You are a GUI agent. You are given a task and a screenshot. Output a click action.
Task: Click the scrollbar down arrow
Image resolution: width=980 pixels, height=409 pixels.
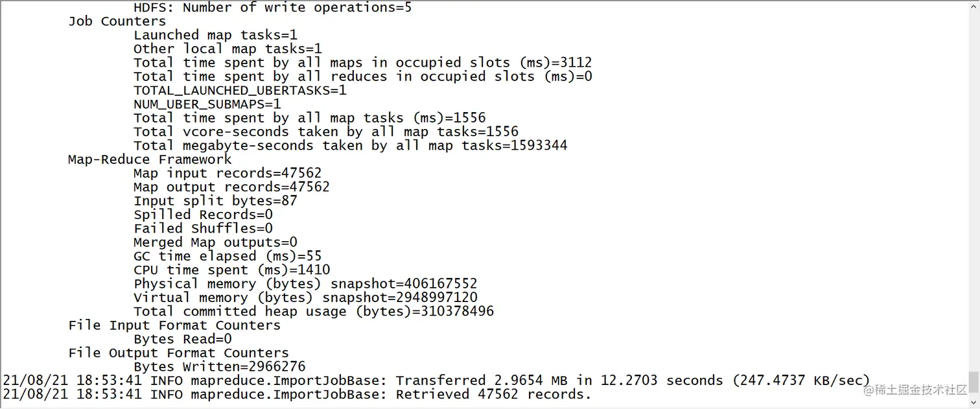(974, 402)
